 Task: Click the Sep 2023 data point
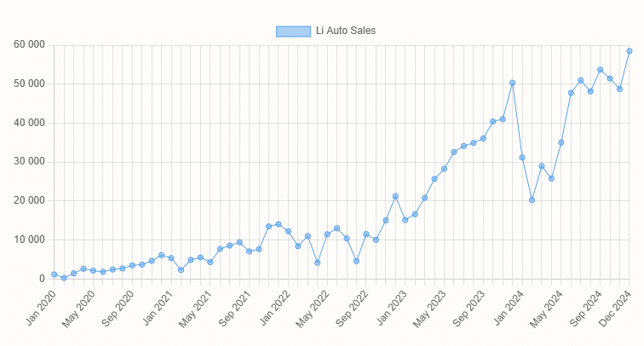[x=483, y=138]
